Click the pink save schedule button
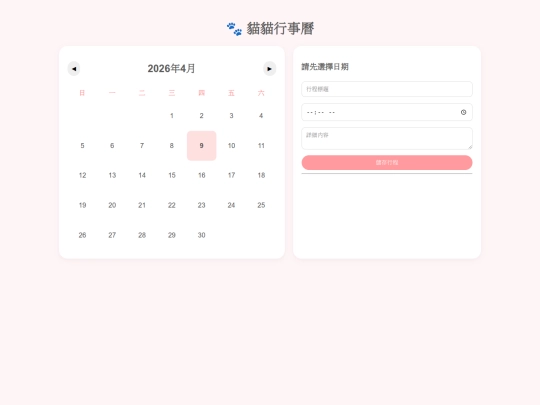Screen dimensions: 540x405 [x=387, y=163]
